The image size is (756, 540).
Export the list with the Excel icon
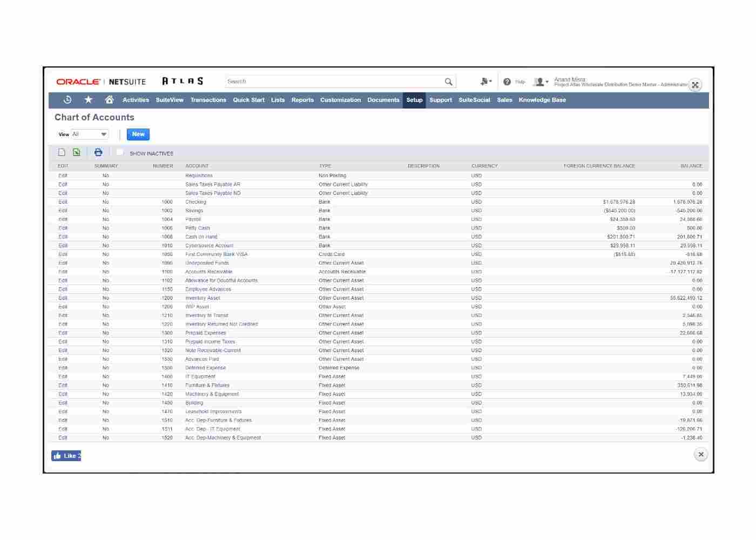pyautogui.click(x=77, y=152)
